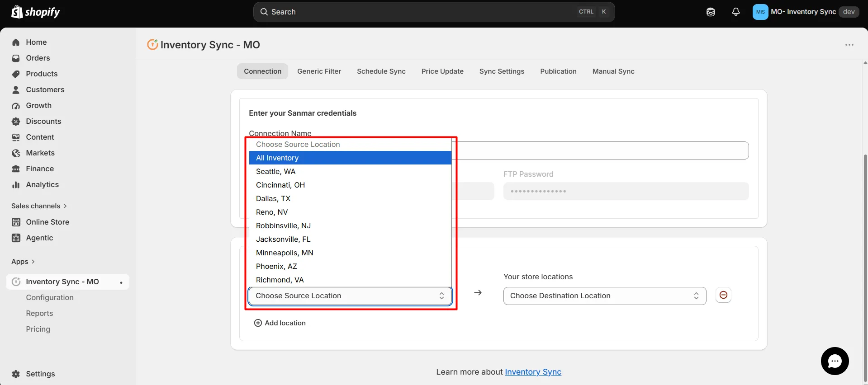
Task: Open Choose Destination Location dropdown
Action: (x=605, y=296)
